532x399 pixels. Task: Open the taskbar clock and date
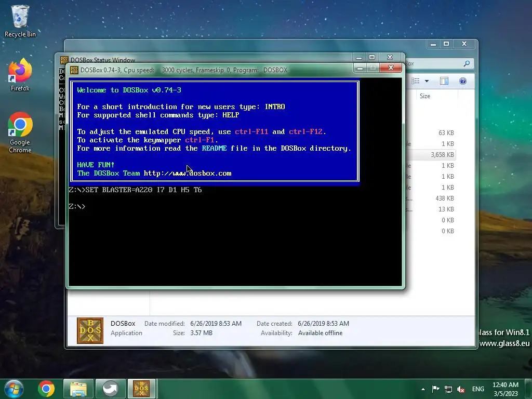506,389
